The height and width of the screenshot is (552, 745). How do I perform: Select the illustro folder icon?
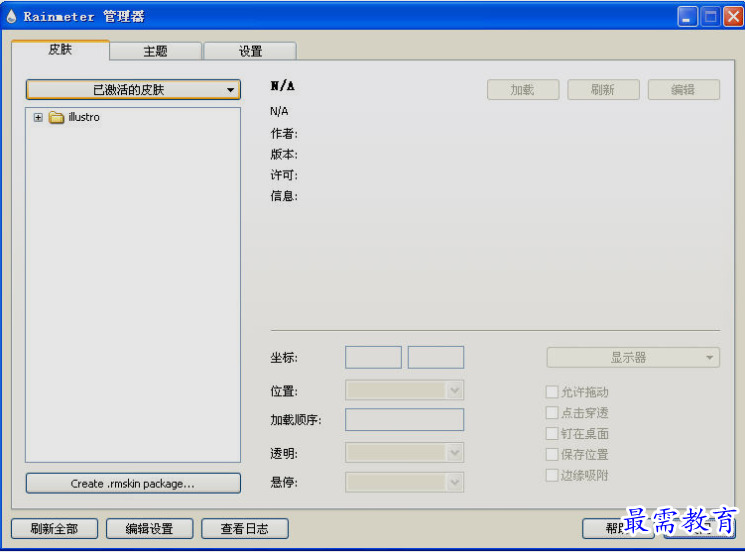[57, 117]
